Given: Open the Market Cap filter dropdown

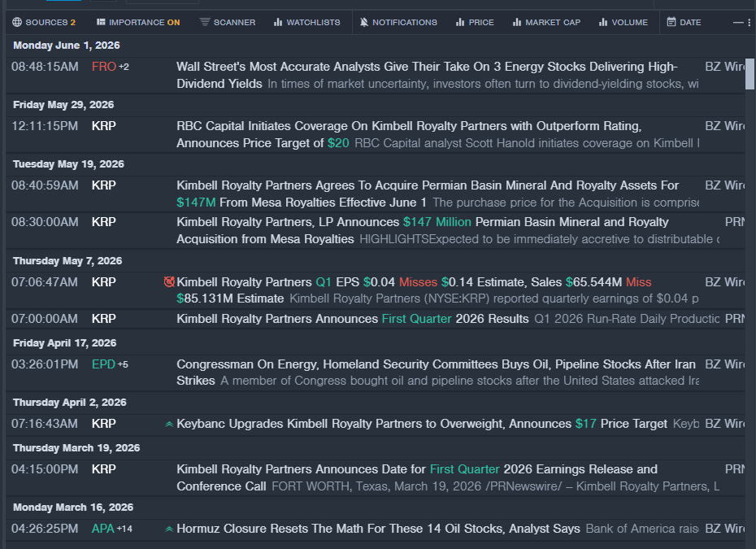Looking at the screenshot, I should (547, 22).
